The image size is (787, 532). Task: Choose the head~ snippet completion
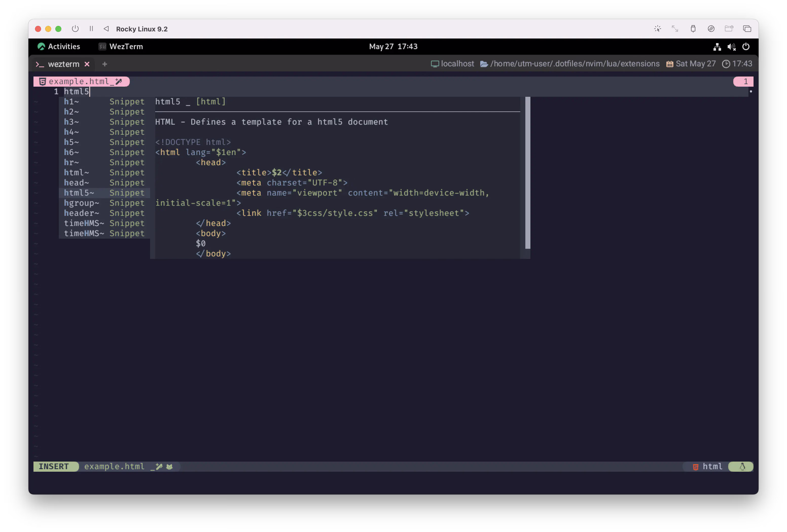[x=104, y=183]
